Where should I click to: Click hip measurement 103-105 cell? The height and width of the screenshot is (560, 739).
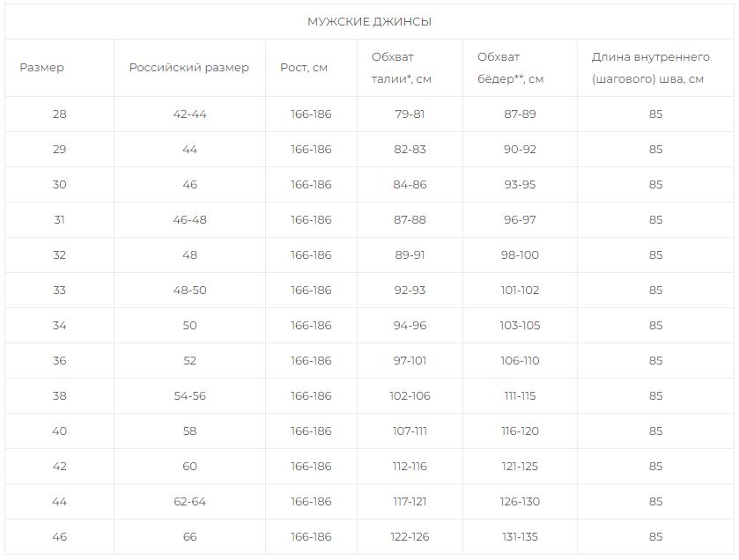click(520, 326)
